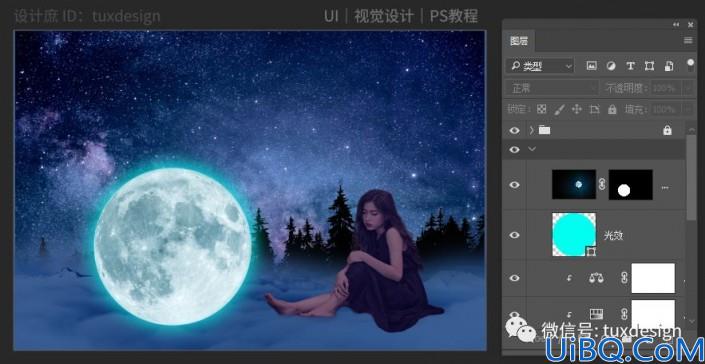705x364 pixels.
Task: Click smart object badge on 光效 thumbnail
Action: pos(591,252)
